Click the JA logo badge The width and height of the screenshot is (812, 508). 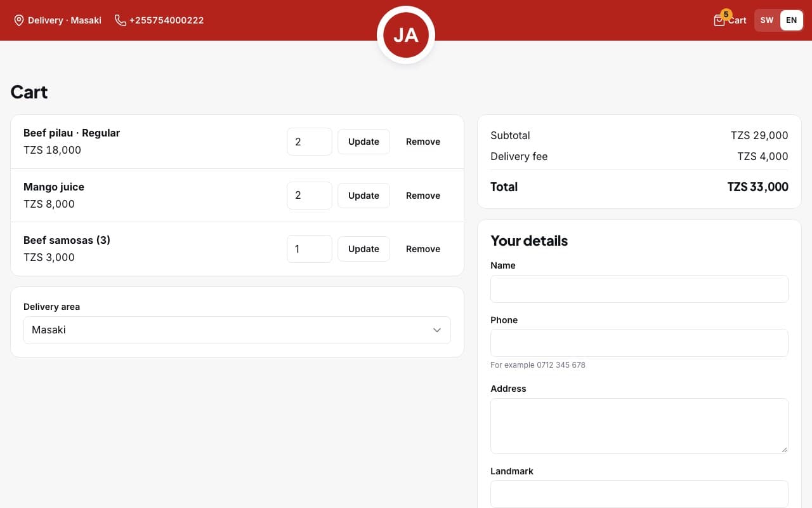pos(406,35)
